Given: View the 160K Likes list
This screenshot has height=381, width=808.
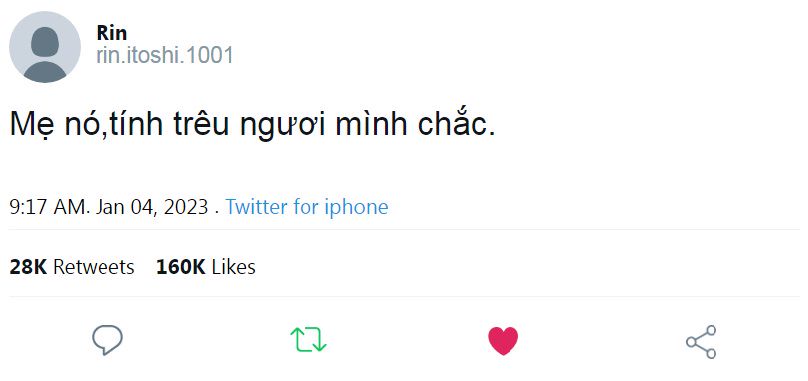Looking at the screenshot, I should tap(206, 267).
